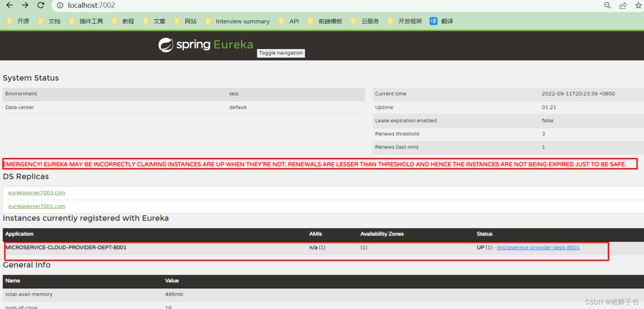
Task: Click the Renews (last min) label
Action: click(x=397, y=147)
